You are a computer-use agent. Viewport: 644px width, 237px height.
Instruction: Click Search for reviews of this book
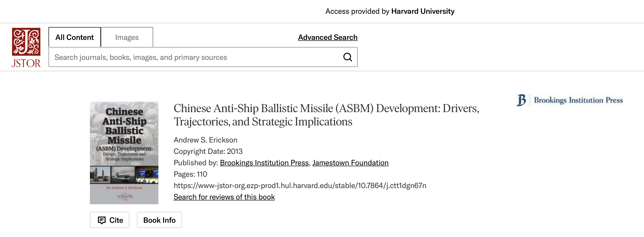[224, 197]
